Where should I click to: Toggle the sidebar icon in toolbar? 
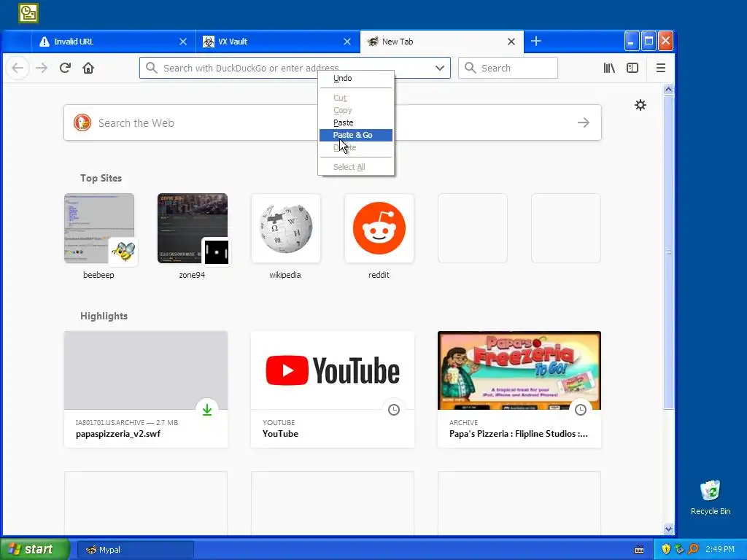coord(632,68)
